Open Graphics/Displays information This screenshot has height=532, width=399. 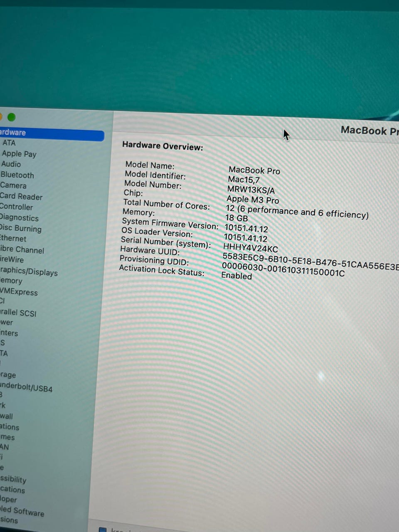click(x=29, y=271)
